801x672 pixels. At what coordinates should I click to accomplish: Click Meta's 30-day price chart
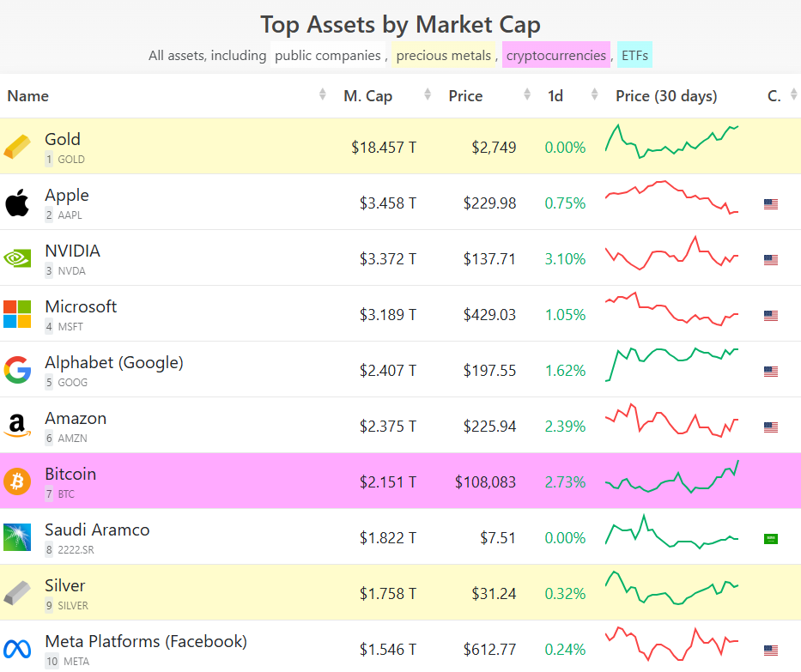671,644
